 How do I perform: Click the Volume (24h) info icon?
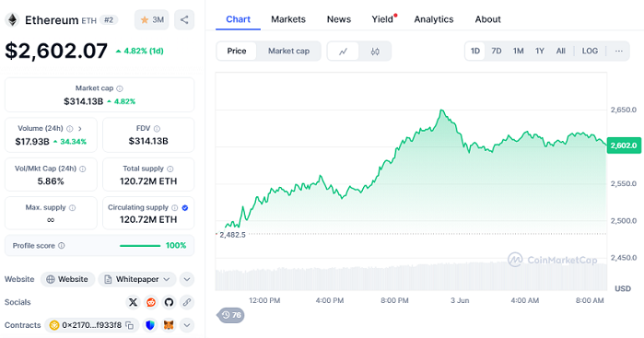[70, 129]
